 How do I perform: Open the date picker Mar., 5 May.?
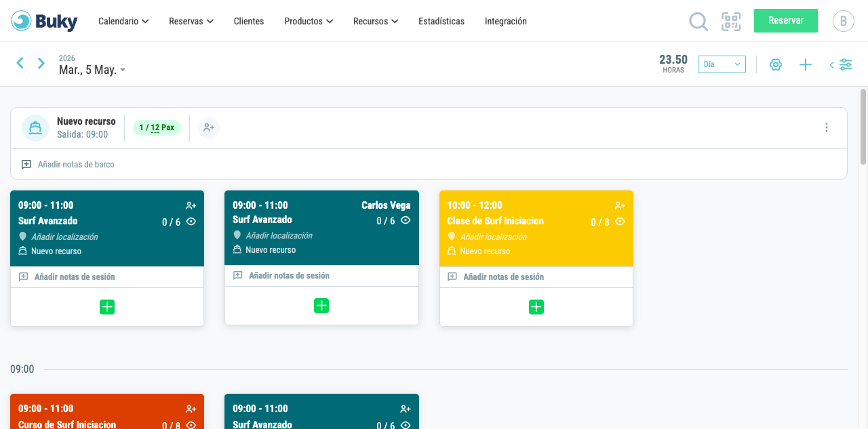pyautogui.click(x=92, y=70)
